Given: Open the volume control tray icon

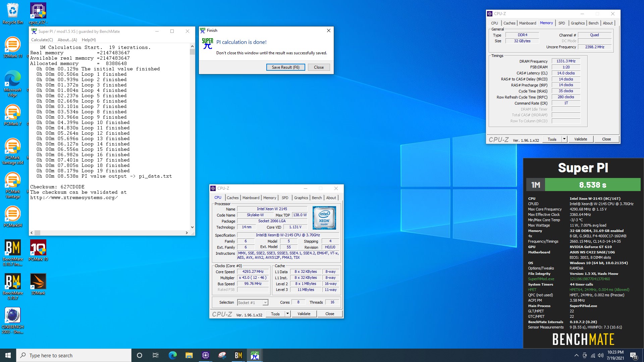Looking at the screenshot, I should coord(601,355).
